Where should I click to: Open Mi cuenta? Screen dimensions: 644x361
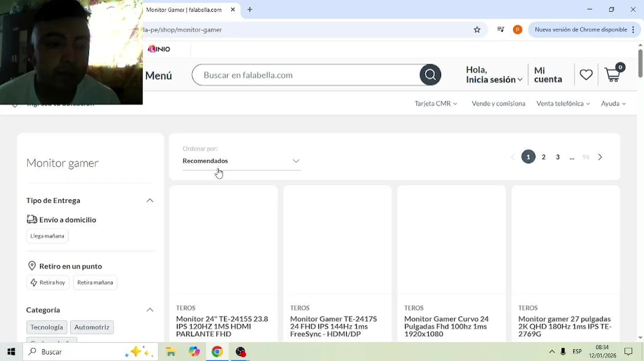548,75
